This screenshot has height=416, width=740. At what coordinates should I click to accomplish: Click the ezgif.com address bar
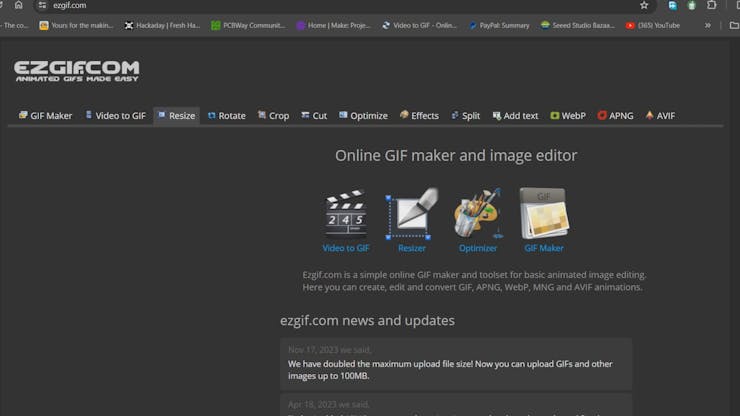tap(345, 5)
